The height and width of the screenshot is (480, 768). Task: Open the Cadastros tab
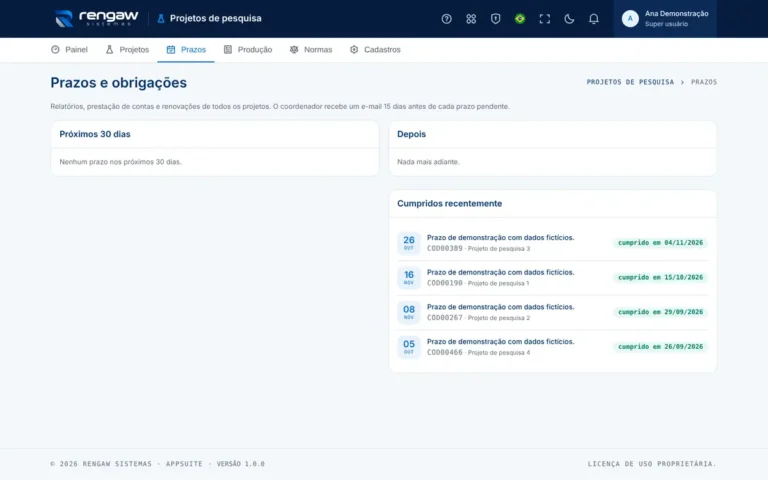[x=375, y=49]
